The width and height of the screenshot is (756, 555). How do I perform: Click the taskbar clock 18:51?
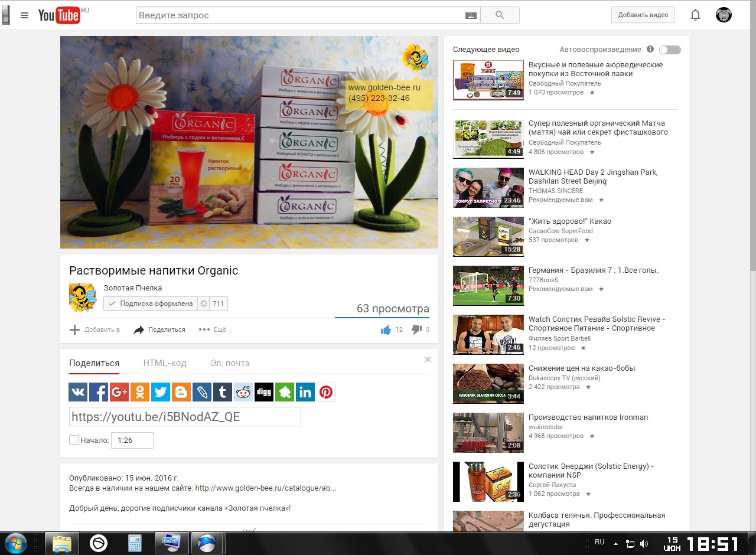click(713, 543)
